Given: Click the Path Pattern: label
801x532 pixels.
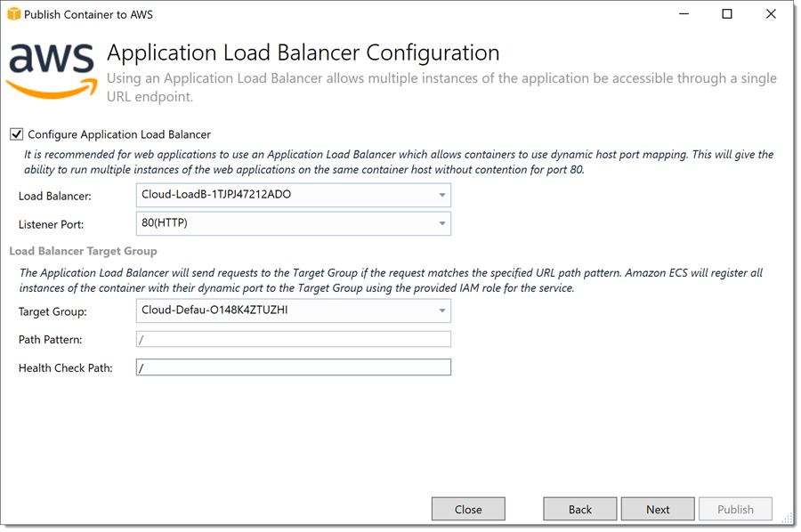Looking at the screenshot, I should pyautogui.click(x=50, y=340).
